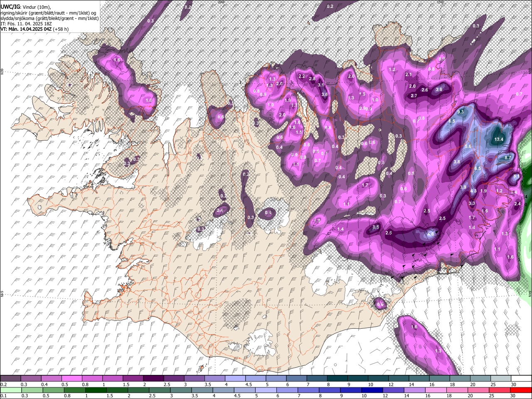532x399 pixels.
Task: Pick the dark teal upper swatch above 8
Action: click(337, 378)
